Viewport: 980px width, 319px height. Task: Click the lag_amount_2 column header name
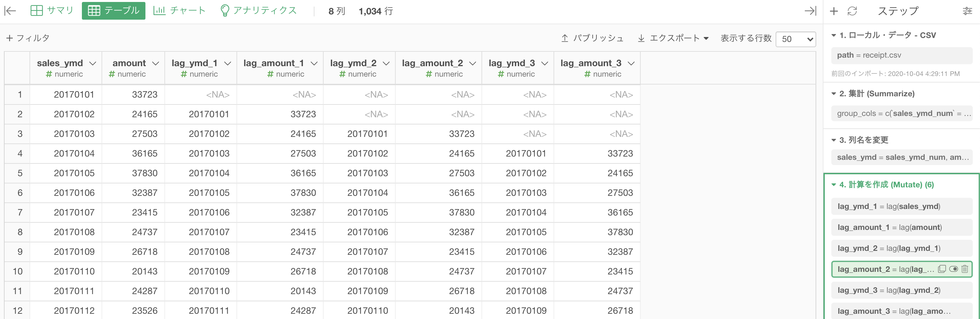click(432, 63)
